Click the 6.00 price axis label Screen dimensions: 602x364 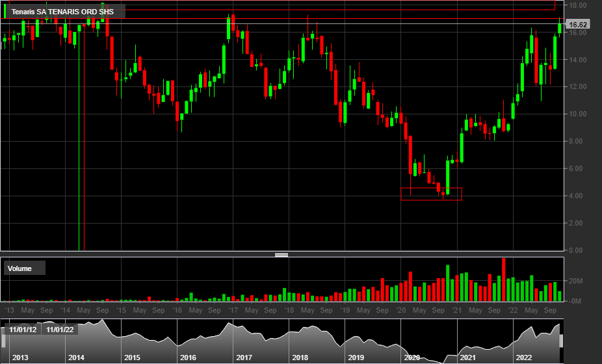[x=576, y=168]
